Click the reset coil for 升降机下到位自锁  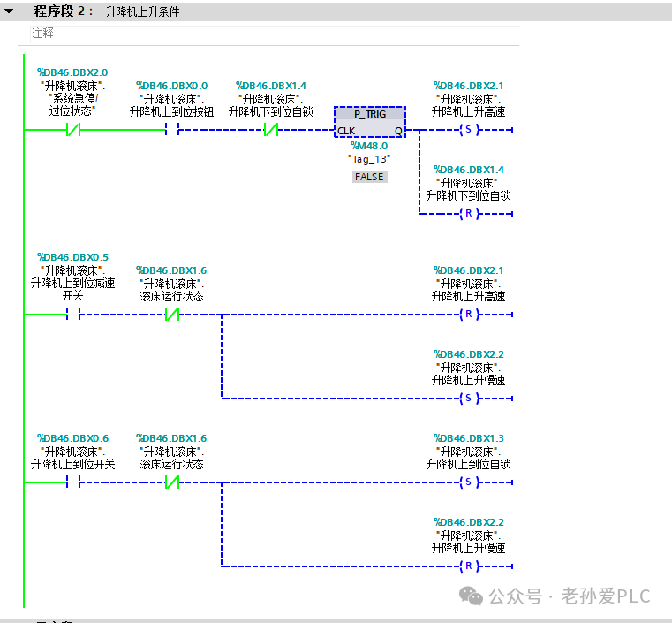tap(469, 214)
